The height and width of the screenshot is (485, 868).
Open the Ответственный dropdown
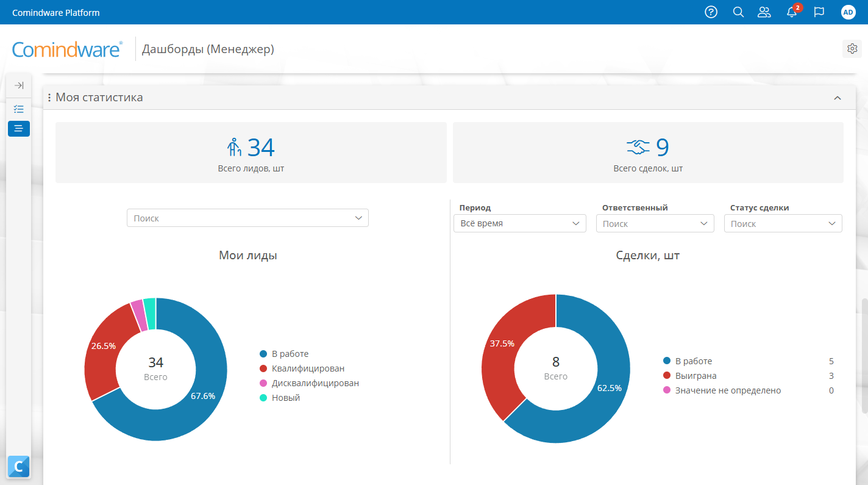pos(655,223)
